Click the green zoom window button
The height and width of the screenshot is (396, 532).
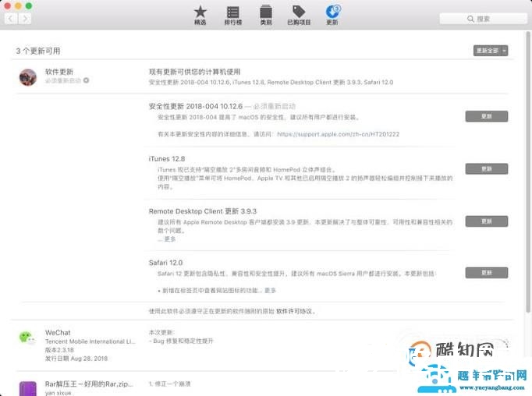coord(29,5)
